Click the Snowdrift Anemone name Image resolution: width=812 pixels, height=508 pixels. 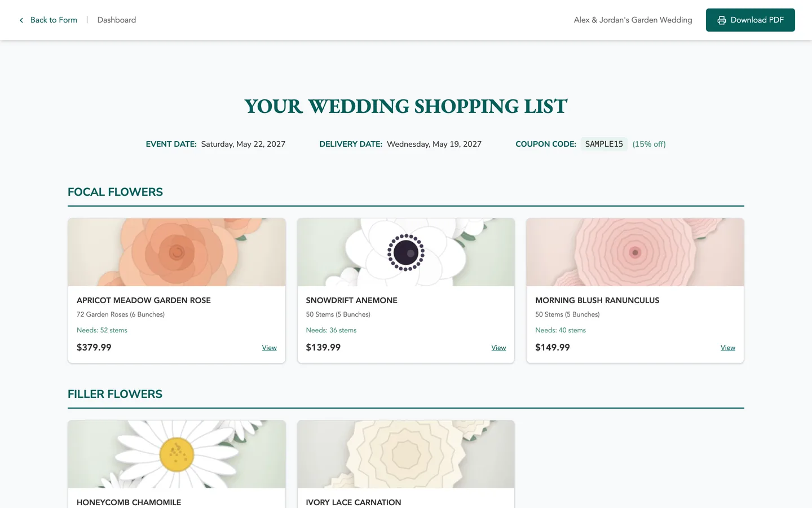[351, 300]
